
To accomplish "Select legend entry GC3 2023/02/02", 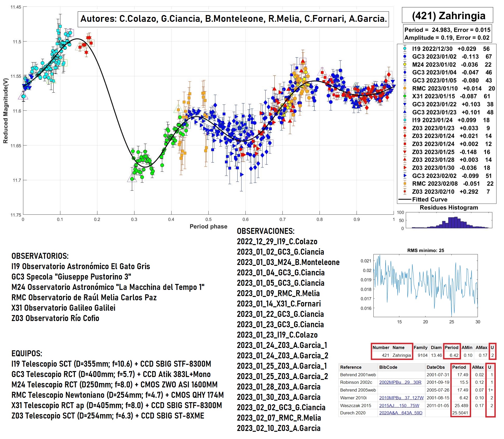I will pos(447,176).
